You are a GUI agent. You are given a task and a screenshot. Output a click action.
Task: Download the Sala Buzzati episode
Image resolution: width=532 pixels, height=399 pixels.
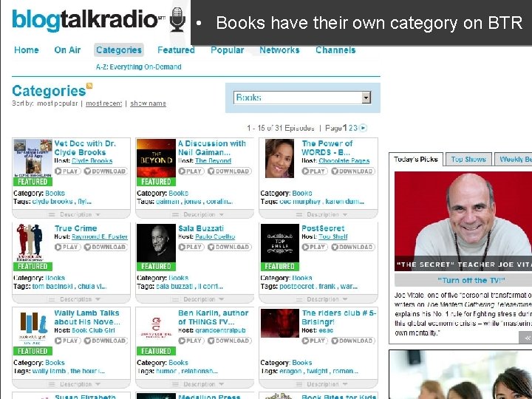[229, 247]
